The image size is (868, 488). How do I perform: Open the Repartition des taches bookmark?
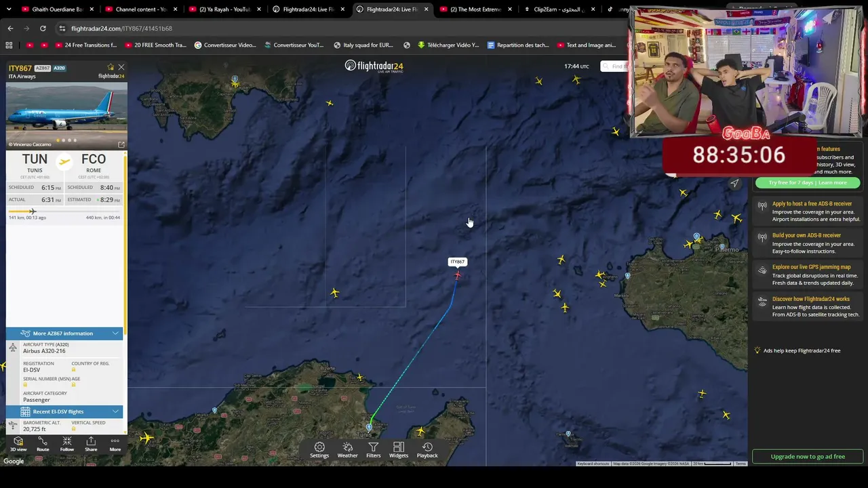518,45
